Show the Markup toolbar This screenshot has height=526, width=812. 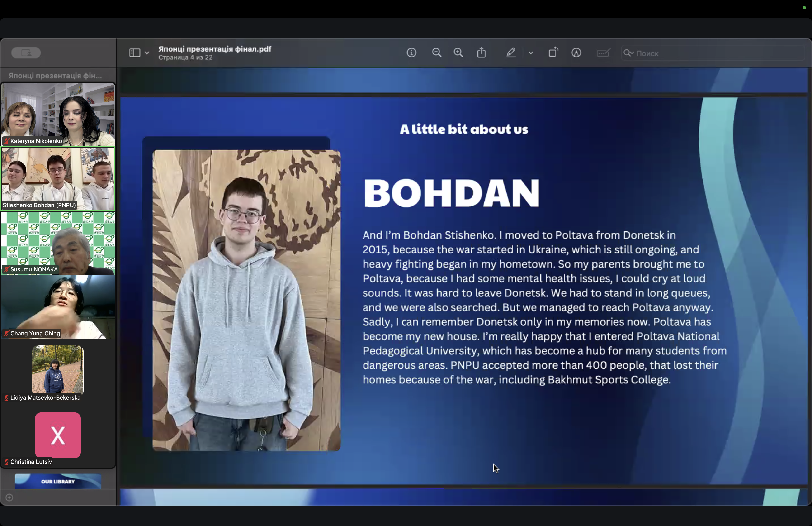click(x=576, y=53)
